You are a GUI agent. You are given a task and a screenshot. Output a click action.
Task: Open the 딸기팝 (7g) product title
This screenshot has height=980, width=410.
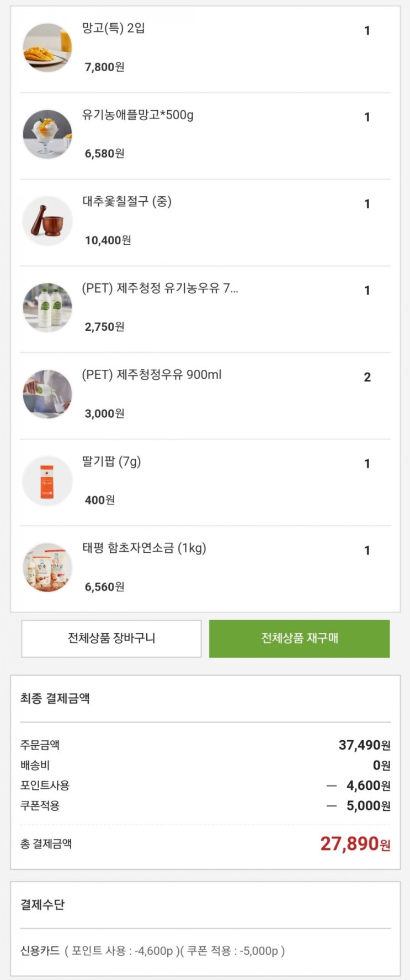[x=111, y=461]
